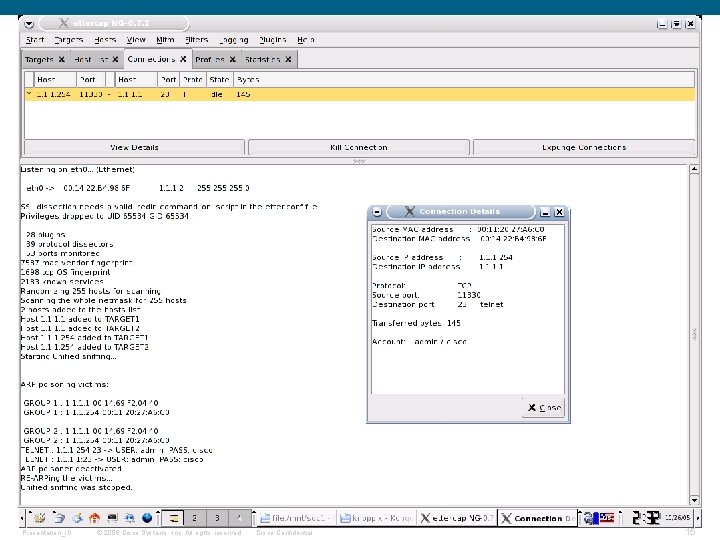Switch to virtual desktop 3
720x540 pixels.
217,518
